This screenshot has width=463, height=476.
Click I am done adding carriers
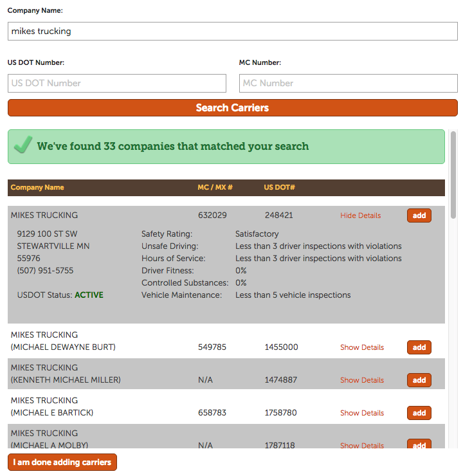pyautogui.click(x=62, y=462)
